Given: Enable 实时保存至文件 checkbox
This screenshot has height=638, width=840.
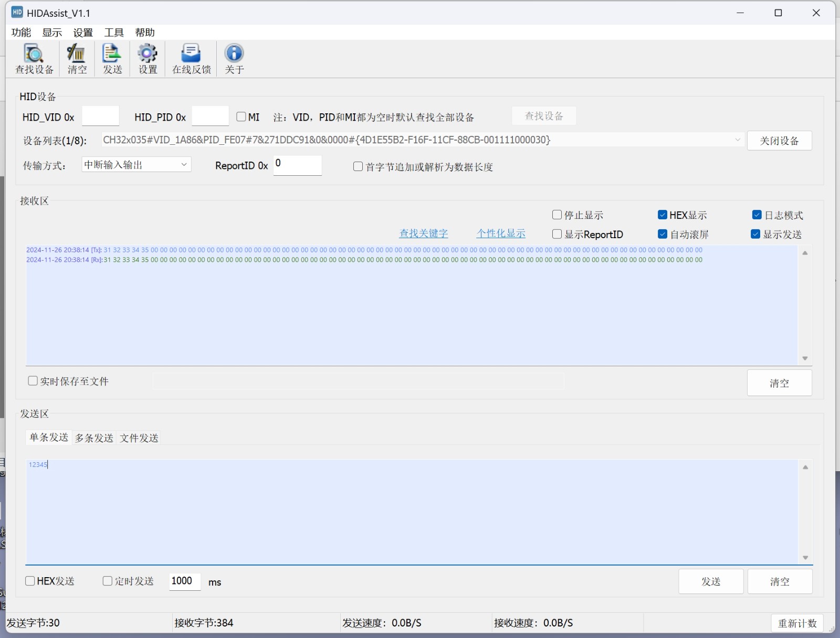Looking at the screenshot, I should [33, 381].
